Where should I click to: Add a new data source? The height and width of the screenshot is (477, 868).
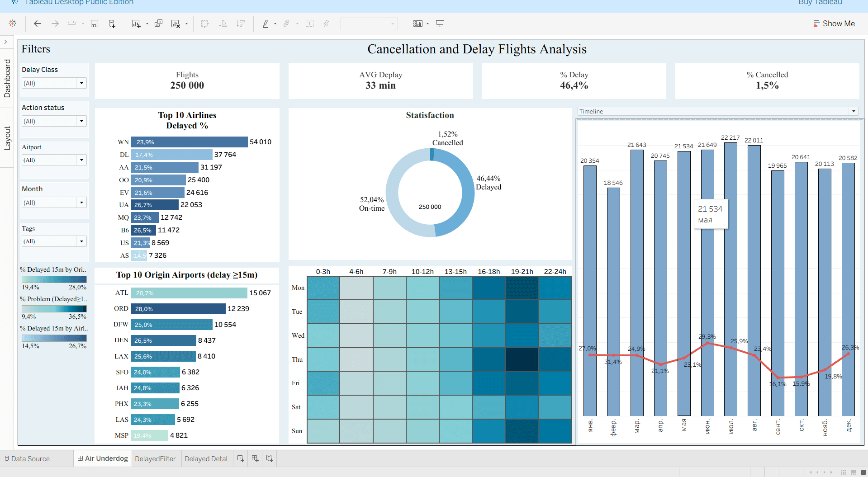click(112, 24)
